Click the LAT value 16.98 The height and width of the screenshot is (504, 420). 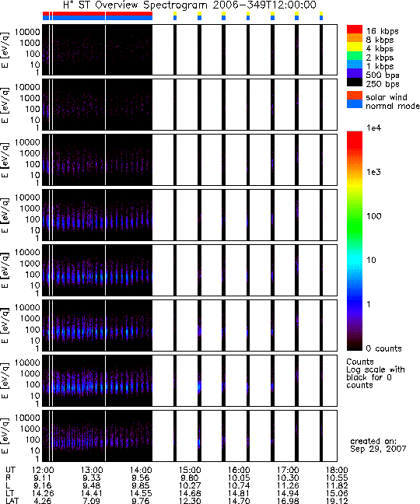click(288, 500)
